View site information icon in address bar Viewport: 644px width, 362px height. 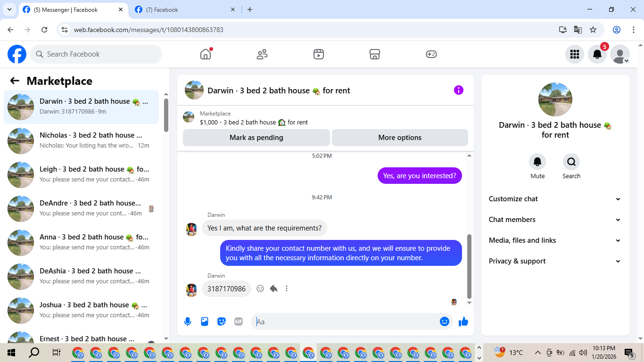(x=65, y=30)
